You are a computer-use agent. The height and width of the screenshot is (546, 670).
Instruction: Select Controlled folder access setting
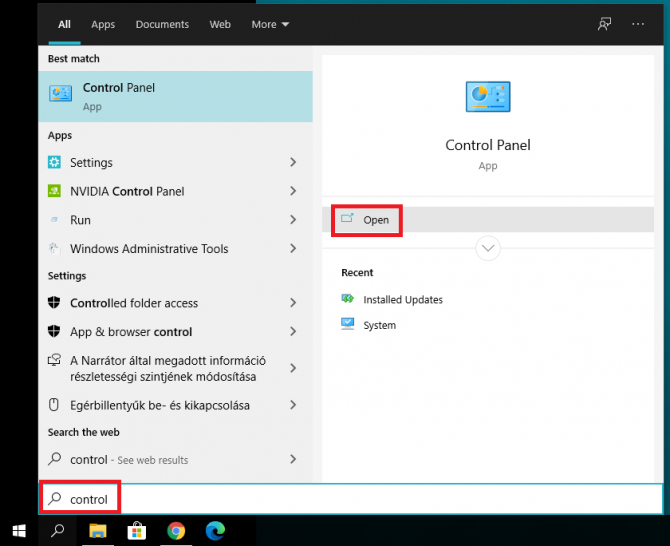pyautogui.click(x=175, y=302)
